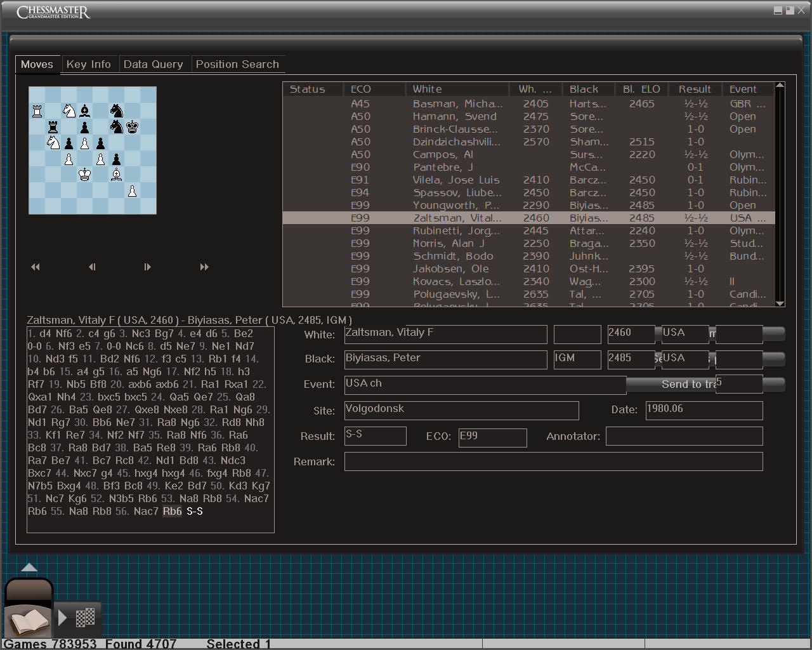The height and width of the screenshot is (650, 812).
Task: Advance to the next move
Action: [147, 267]
